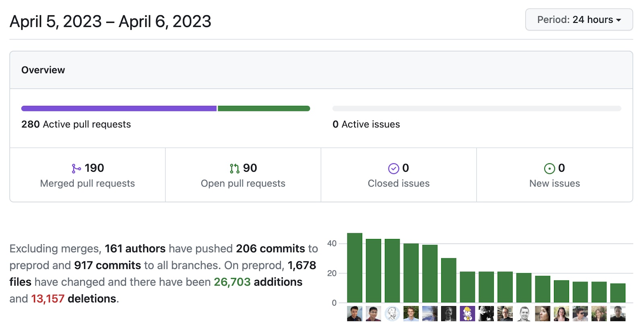Click the green new issues circle icon
This screenshot has width=644, height=331.
tap(549, 169)
